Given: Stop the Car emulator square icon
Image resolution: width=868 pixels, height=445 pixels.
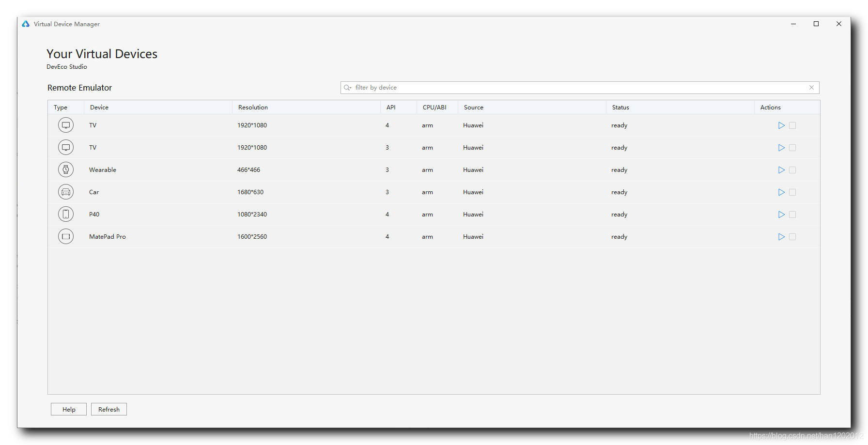Looking at the screenshot, I should pos(792,192).
